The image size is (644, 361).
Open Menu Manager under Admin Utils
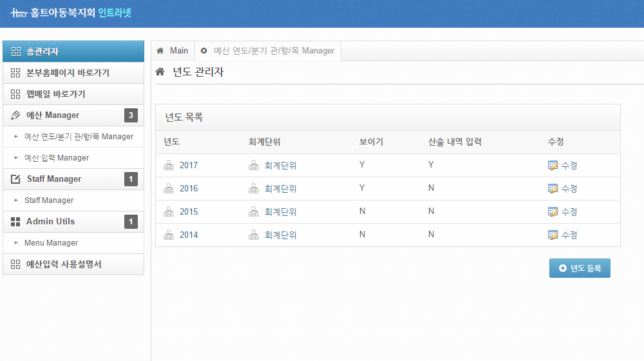click(51, 243)
